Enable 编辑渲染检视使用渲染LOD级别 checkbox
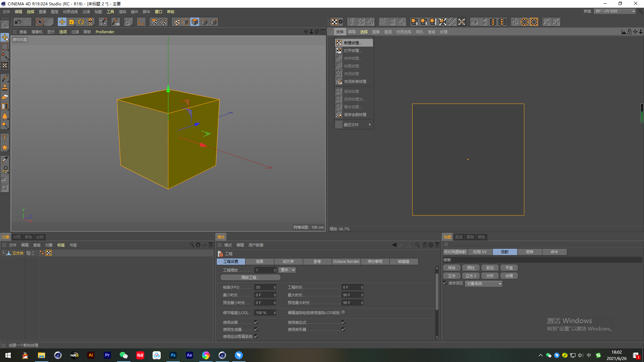Viewport: 644px width, 362px height. tap(343, 312)
